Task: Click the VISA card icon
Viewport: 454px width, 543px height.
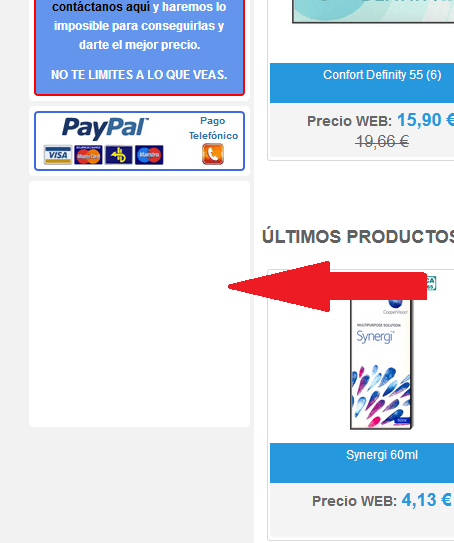Action: pyautogui.click(x=58, y=155)
